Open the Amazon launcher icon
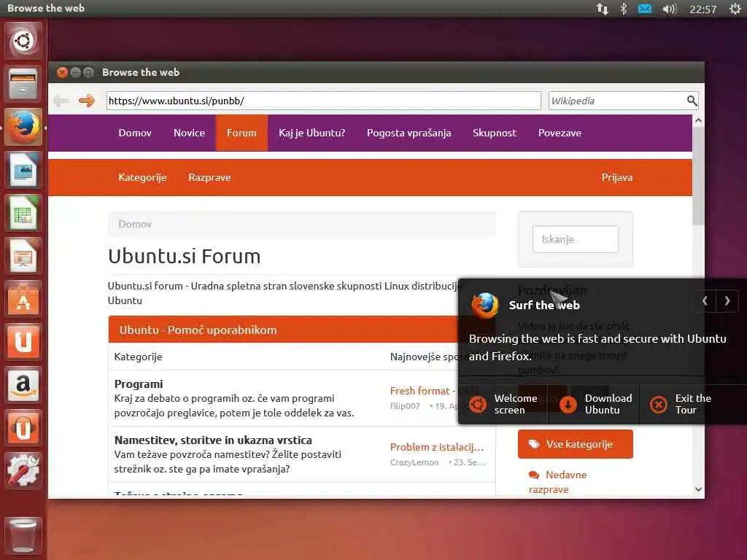Screen dimensions: 747x560 point(23,385)
